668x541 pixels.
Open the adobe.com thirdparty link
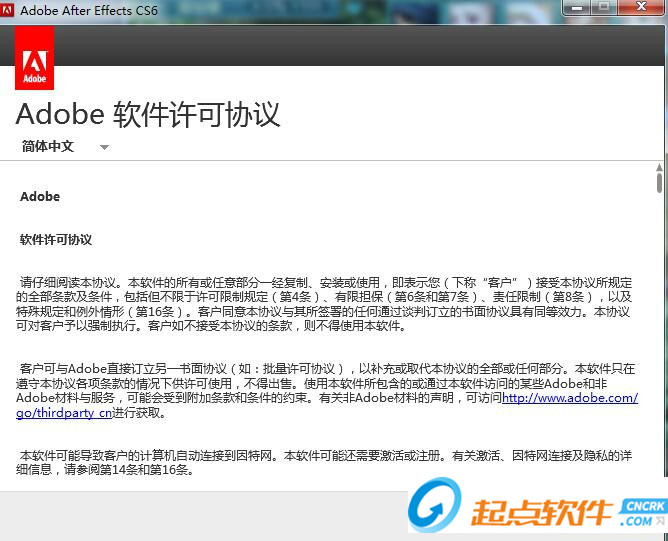tap(570, 398)
